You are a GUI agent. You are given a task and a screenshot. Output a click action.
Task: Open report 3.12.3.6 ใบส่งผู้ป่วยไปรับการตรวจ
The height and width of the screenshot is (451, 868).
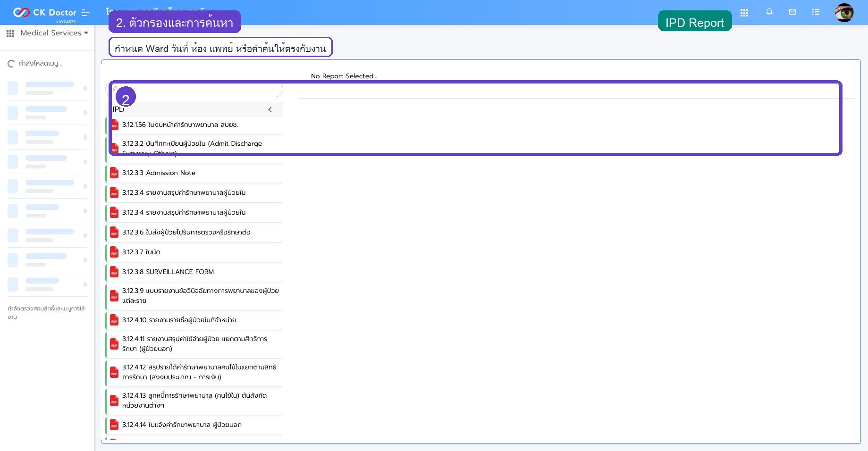pos(194,233)
